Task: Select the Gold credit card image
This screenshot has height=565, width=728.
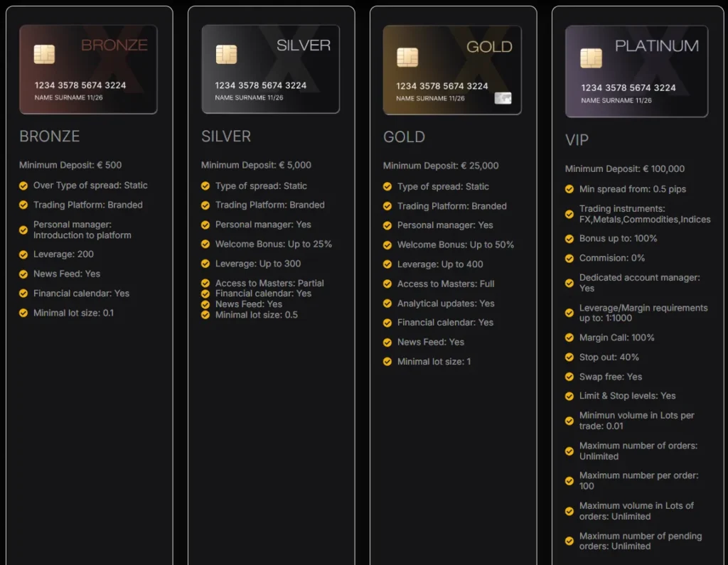Action: click(x=452, y=70)
